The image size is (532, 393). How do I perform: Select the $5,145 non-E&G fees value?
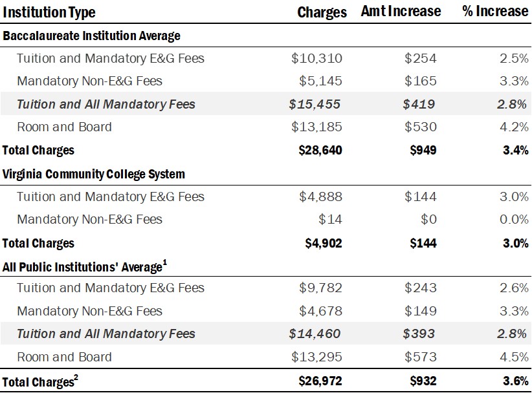tap(320, 81)
